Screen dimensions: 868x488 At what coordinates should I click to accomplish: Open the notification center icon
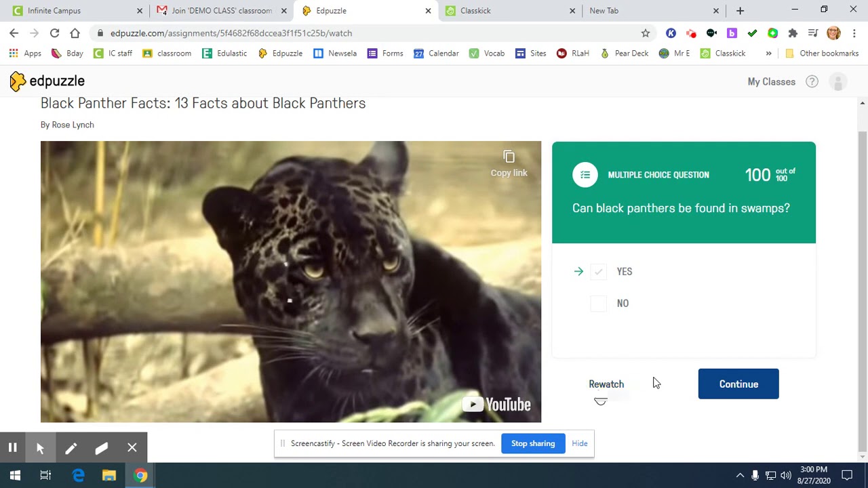point(847,475)
